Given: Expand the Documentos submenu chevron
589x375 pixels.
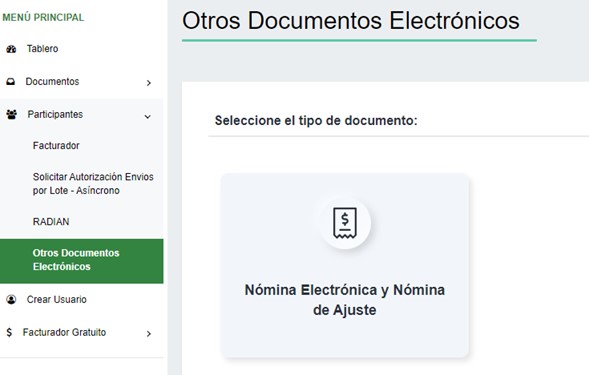Looking at the screenshot, I should click(149, 83).
